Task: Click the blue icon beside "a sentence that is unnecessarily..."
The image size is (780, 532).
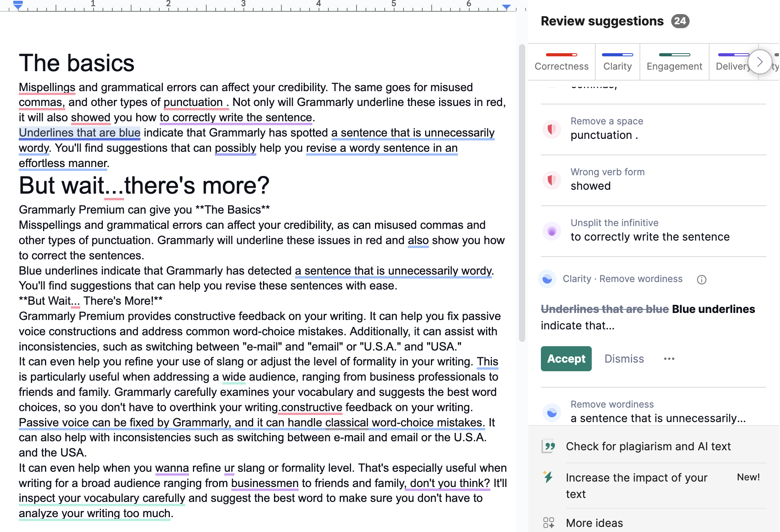Action: (x=551, y=412)
